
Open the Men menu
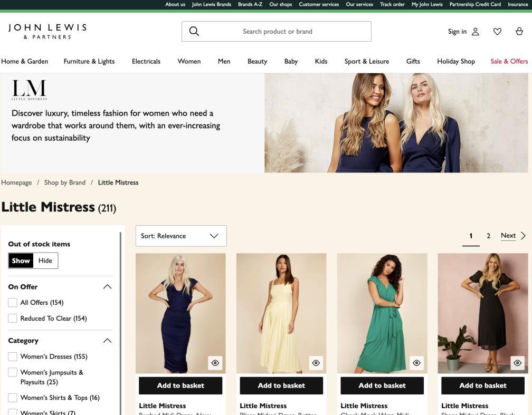[224, 61]
